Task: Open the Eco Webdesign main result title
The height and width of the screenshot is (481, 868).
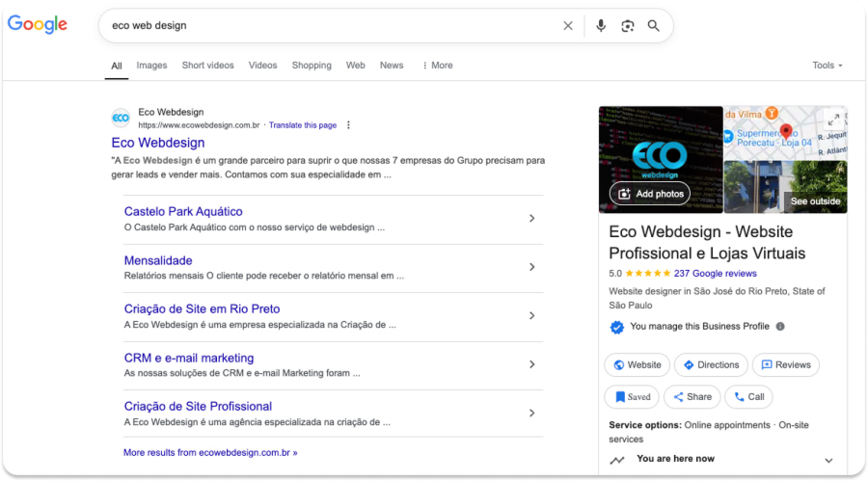Action: (x=158, y=143)
